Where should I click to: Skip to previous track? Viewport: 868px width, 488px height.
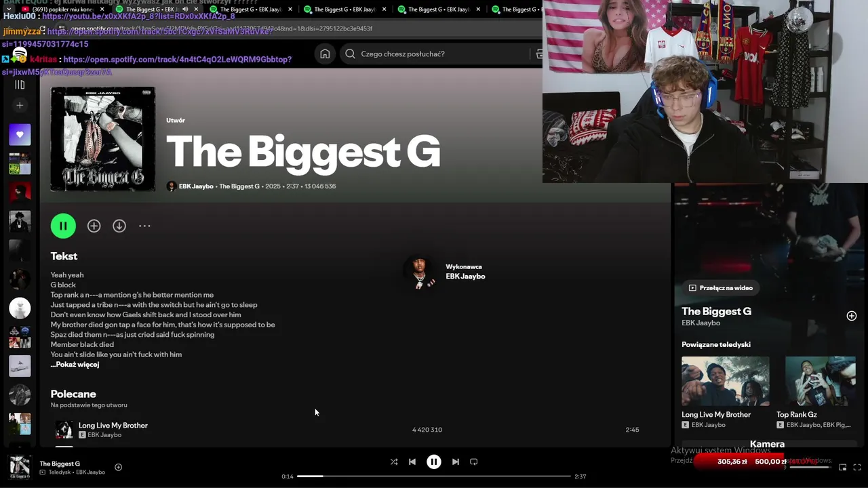pyautogui.click(x=412, y=462)
